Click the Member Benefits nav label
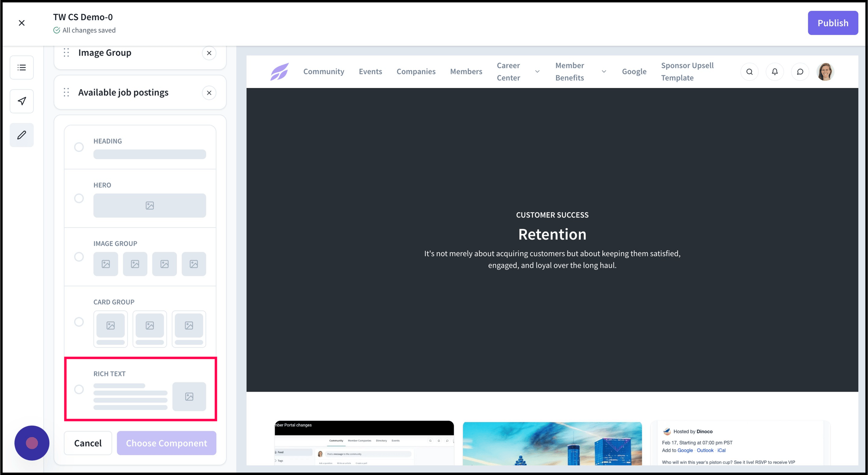Image resolution: width=868 pixels, height=475 pixels. coord(570,72)
